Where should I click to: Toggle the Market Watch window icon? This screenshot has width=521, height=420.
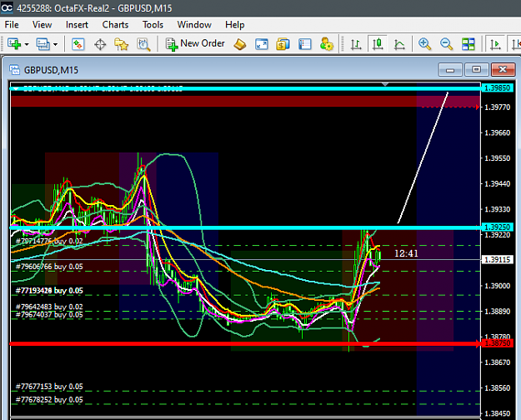78,44
